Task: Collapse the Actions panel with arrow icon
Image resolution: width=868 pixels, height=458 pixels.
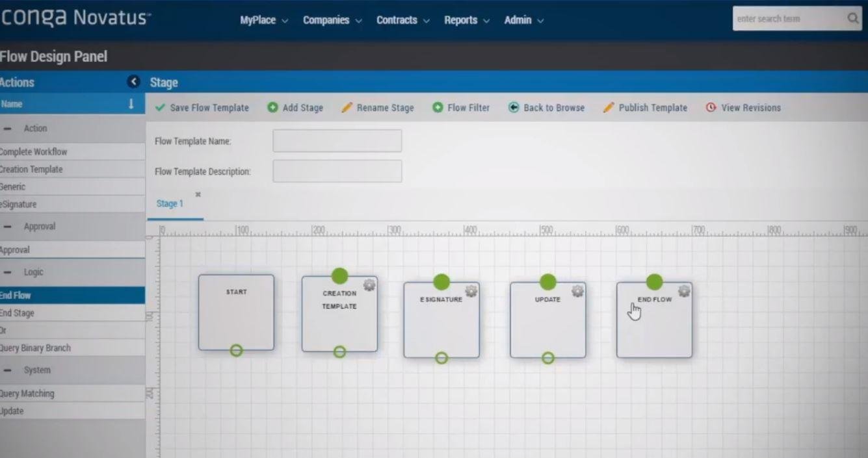Action: (133, 82)
